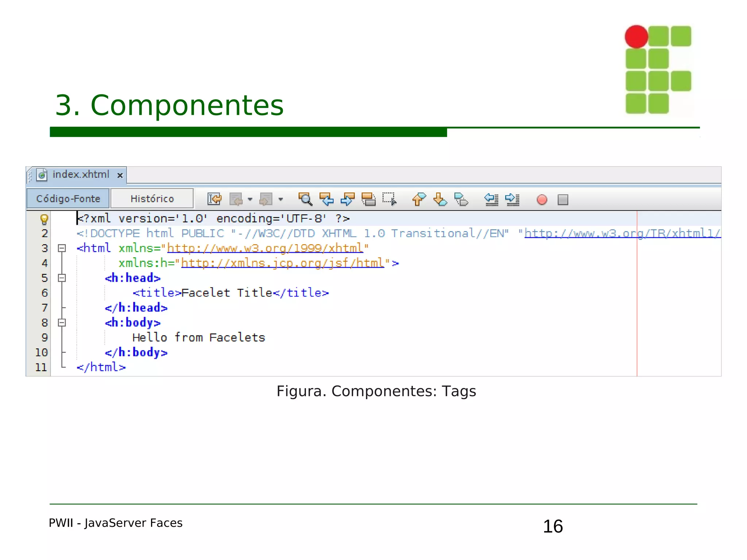Click line number 2 in the gutter

[x=44, y=233]
